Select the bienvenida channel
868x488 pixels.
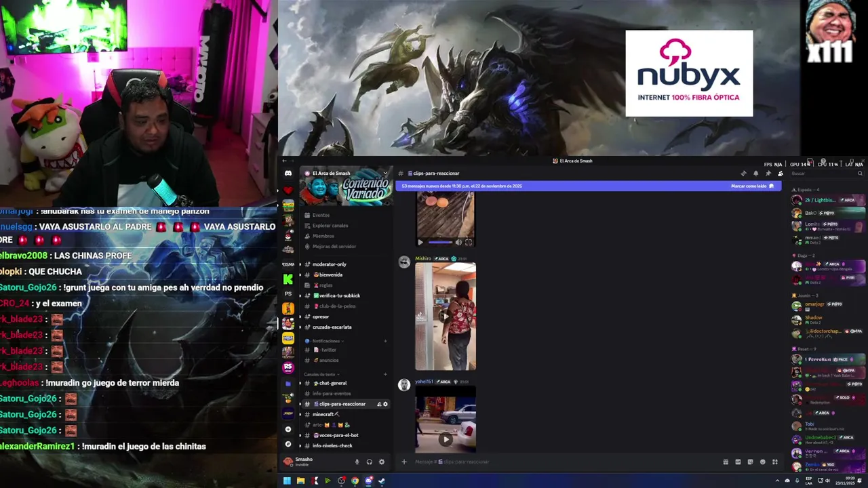345,274
